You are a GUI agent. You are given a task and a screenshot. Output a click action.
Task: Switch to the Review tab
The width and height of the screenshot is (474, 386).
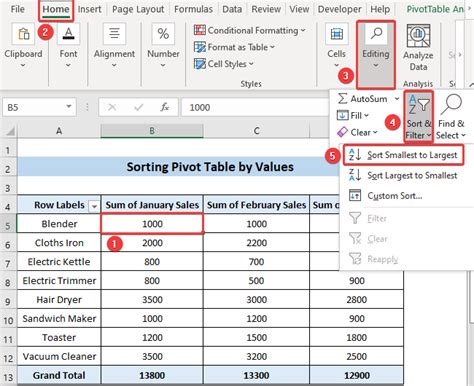[266, 9]
